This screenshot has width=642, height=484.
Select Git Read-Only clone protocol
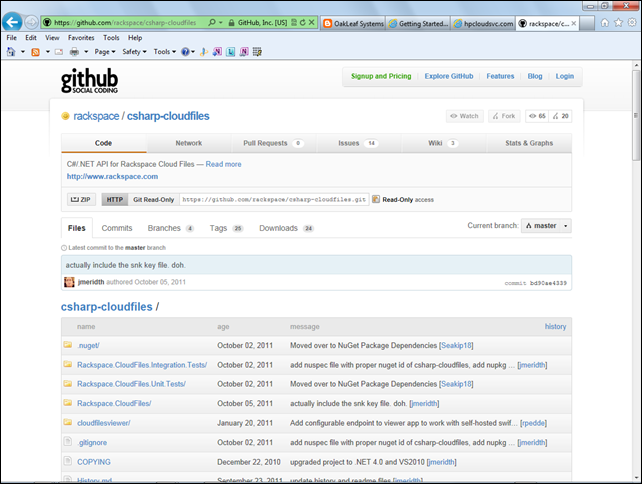tap(154, 199)
